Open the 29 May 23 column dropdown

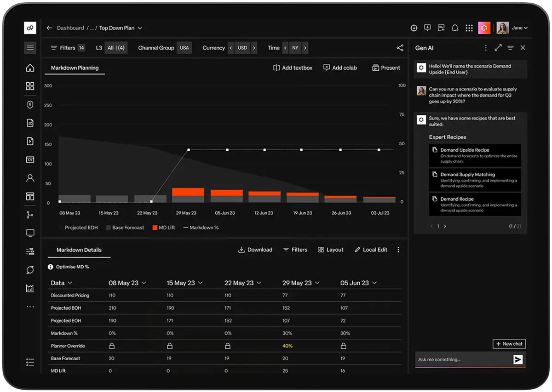click(316, 283)
